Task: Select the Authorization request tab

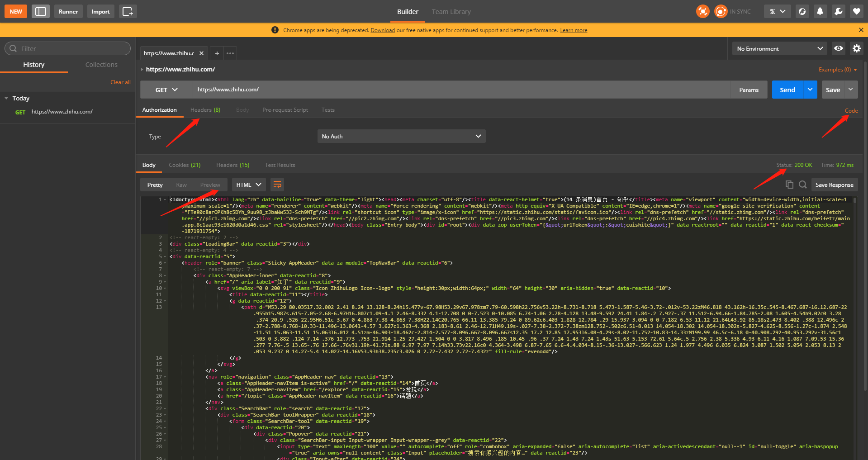Action: tap(160, 110)
